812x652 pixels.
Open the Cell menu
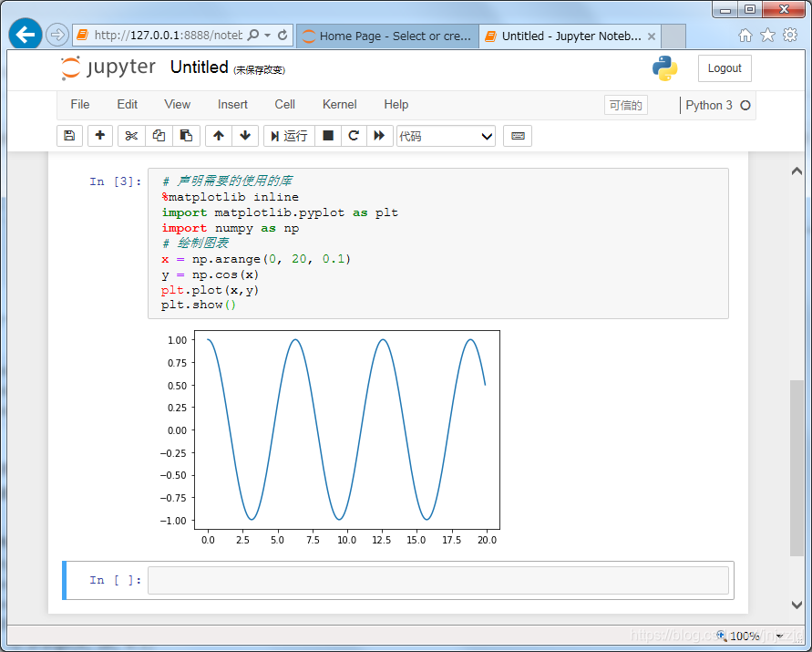284,104
